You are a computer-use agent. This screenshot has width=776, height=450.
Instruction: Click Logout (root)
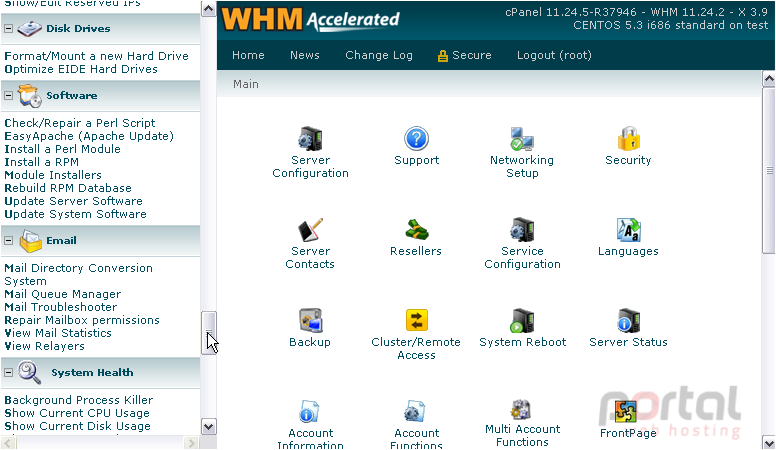click(x=554, y=55)
